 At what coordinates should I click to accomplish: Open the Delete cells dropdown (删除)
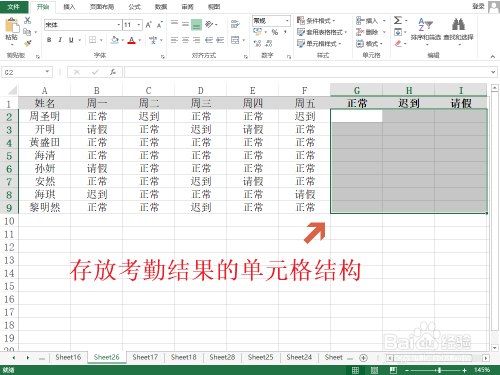pos(371,32)
